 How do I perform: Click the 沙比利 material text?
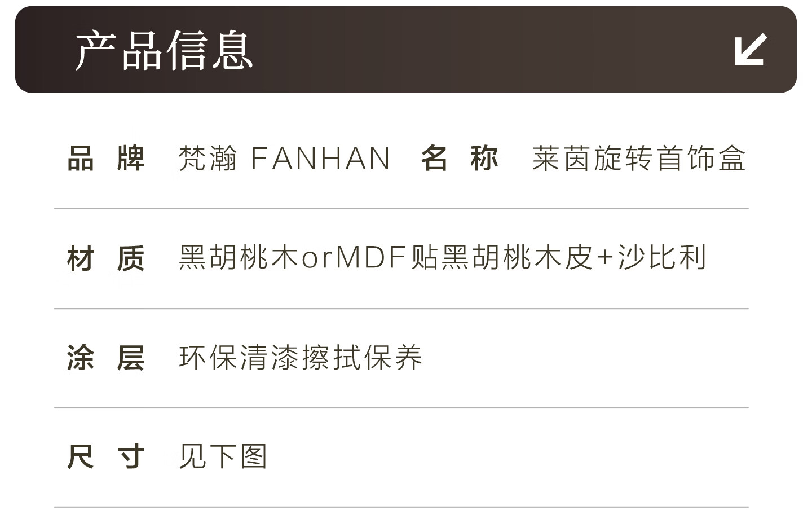662,258
